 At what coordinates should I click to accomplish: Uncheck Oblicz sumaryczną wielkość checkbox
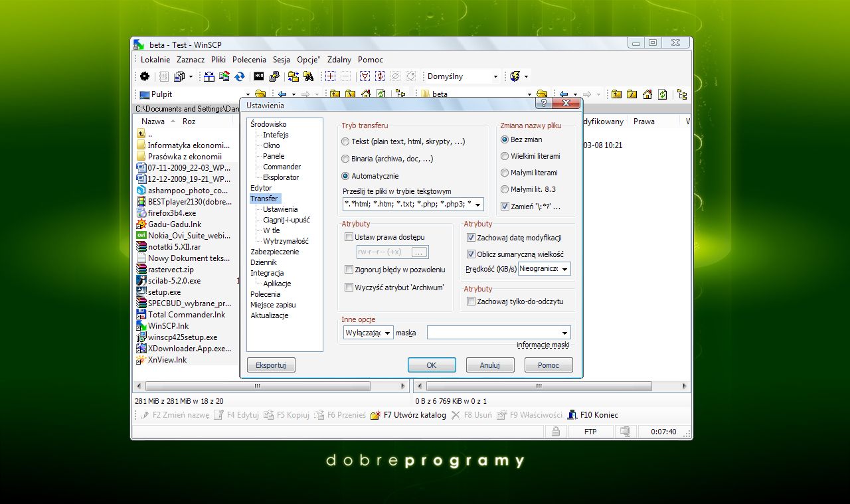(x=471, y=254)
